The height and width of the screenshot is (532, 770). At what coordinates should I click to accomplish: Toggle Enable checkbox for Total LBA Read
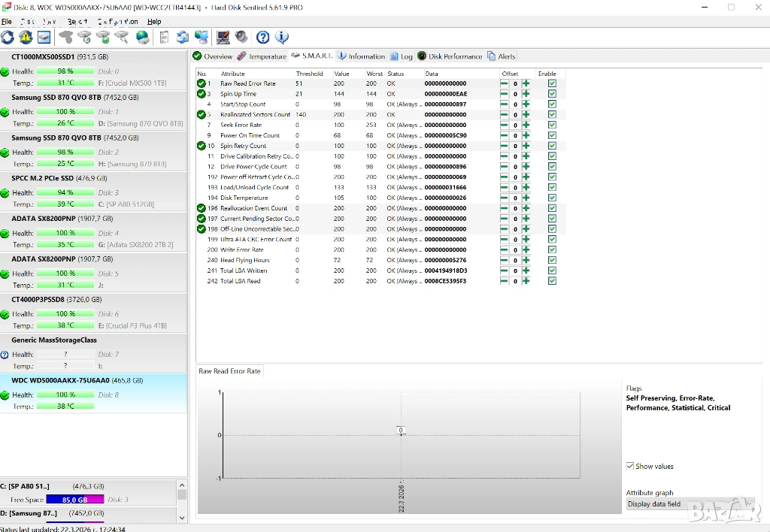tap(552, 281)
